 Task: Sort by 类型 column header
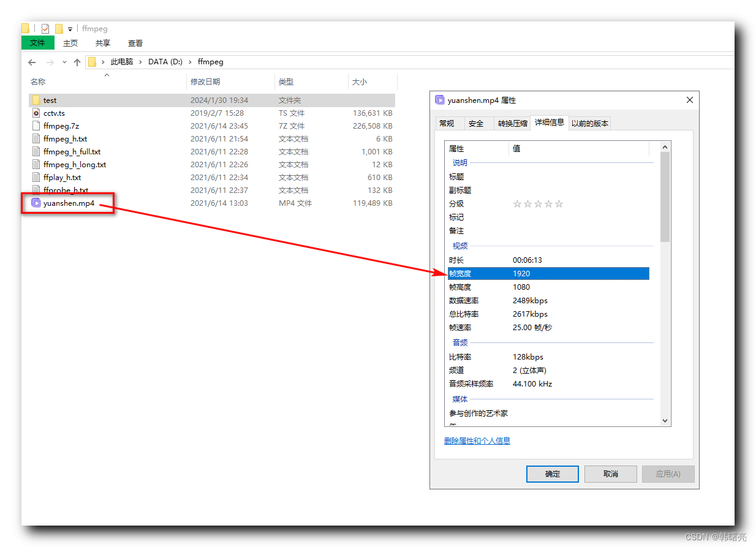[312, 81]
